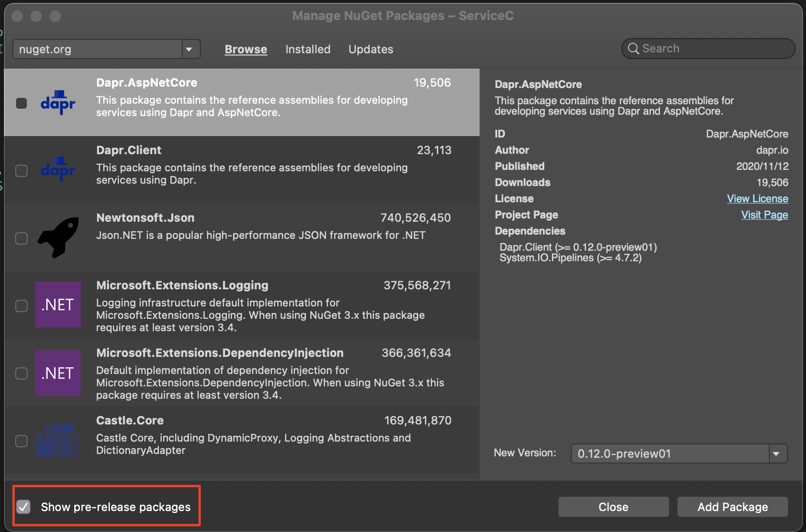Viewport: 806px width, 532px height.
Task: Click the 169,481,870 download count
Action: tap(418, 421)
